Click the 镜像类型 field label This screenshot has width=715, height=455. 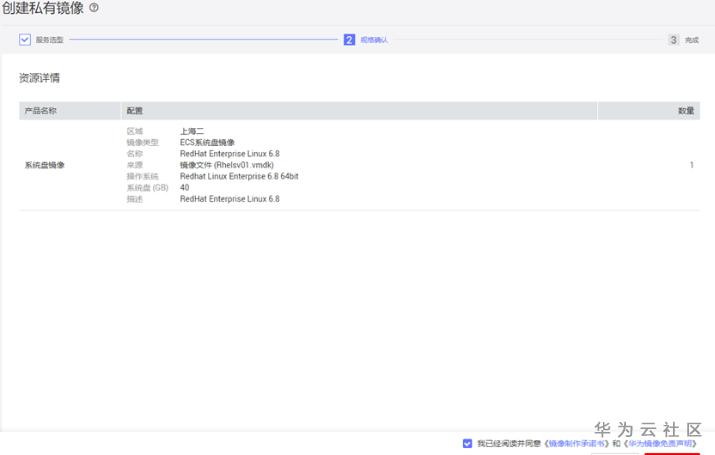pyautogui.click(x=142, y=142)
